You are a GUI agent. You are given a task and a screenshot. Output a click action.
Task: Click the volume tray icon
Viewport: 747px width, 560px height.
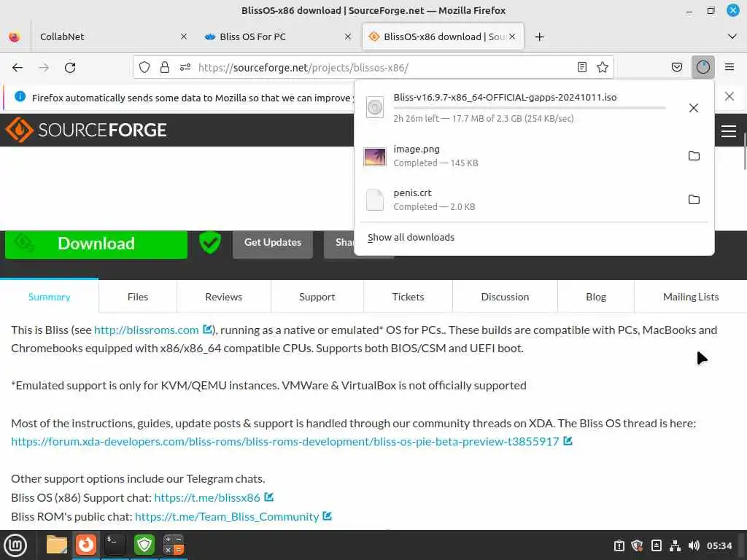point(694,545)
